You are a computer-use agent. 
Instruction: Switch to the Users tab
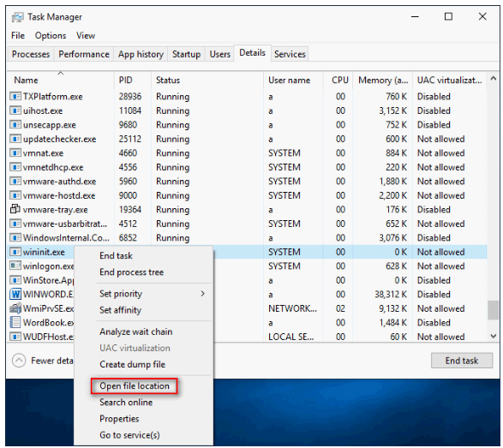(x=219, y=54)
